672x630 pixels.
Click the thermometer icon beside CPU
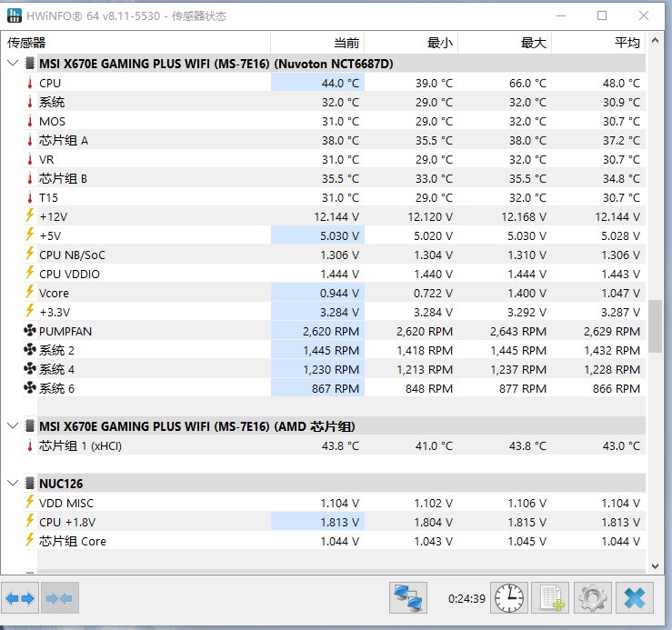pos(30,83)
